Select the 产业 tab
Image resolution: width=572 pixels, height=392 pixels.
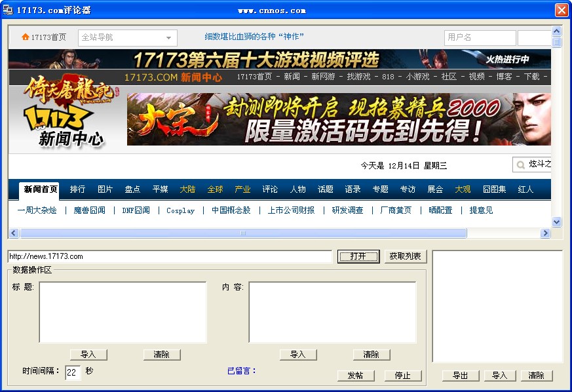pyautogui.click(x=242, y=189)
